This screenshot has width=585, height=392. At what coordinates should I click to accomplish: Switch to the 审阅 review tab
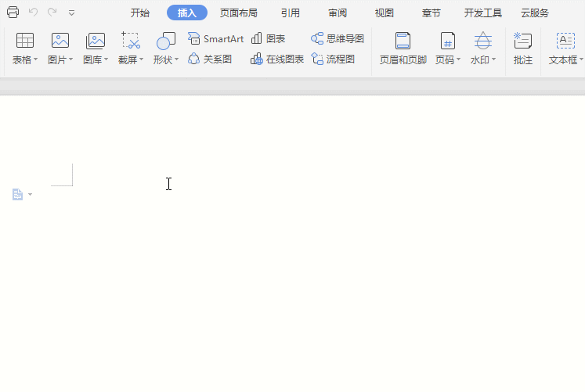[x=338, y=13]
